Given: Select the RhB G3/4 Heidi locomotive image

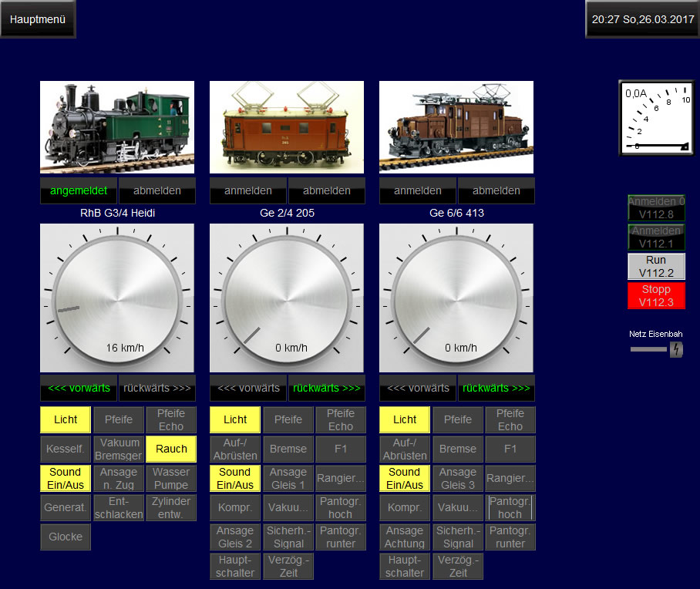Looking at the screenshot, I should coord(117,127).
